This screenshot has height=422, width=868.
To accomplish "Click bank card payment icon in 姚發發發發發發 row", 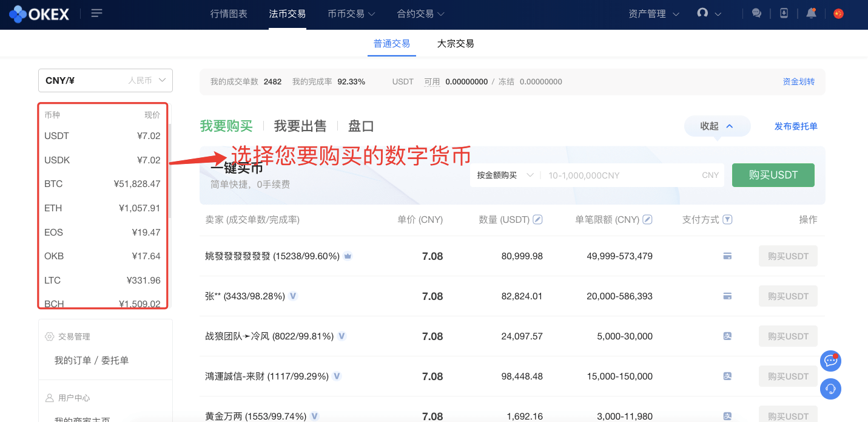I will pyautogui.click(x=727, y=256).
